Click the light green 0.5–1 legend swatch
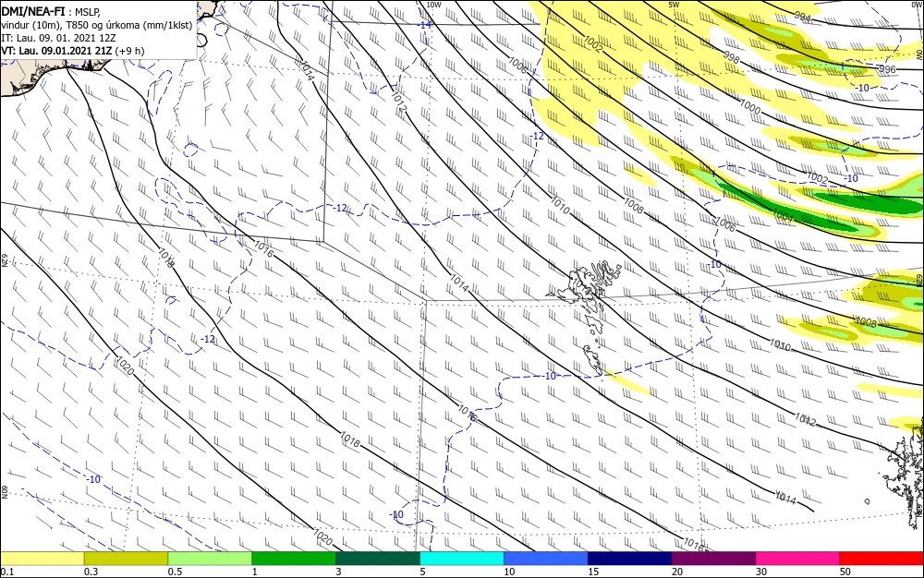Image resolution: width=924 pixels, height=578 pixels. tap(210, 559)
